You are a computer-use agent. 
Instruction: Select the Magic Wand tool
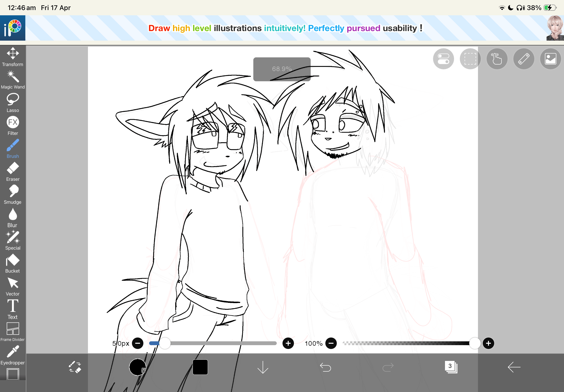12,79
